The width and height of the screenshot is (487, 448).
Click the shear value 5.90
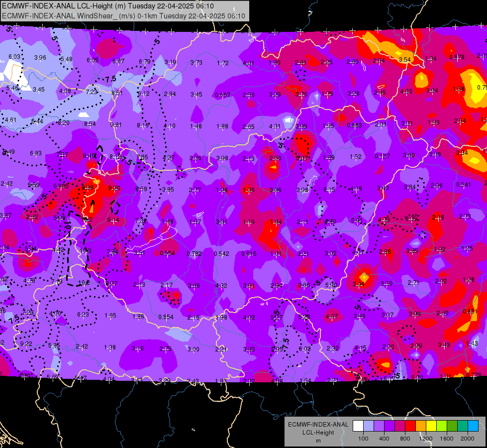tap(331, 285)
